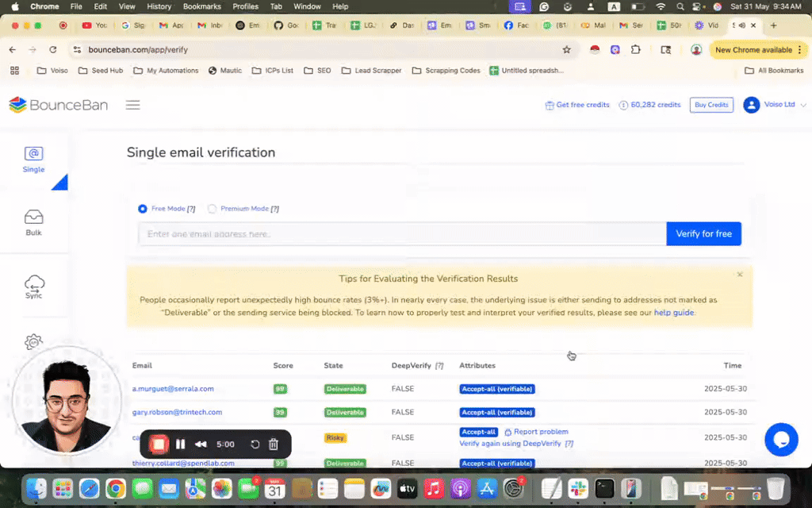Click the hamburger menu icon beside BounceBan
Image resolution: width=812 pixels, height=508 pixels.
(x=132, y=105)
